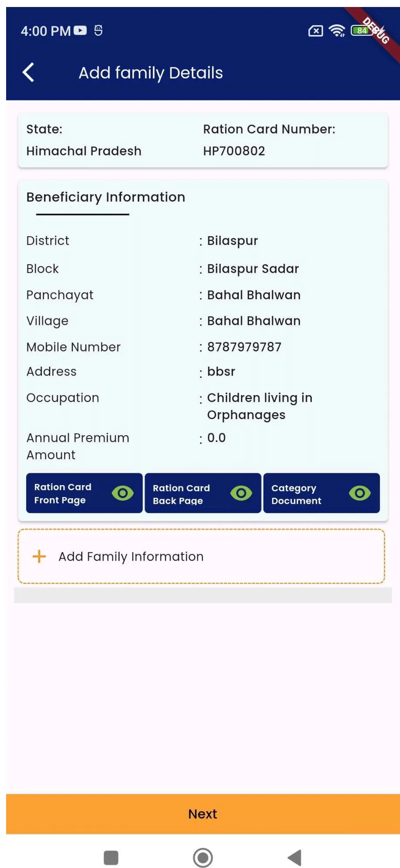View Ration Card Back Page eye icon
400x868 pixels.
[x=241, y=493]
